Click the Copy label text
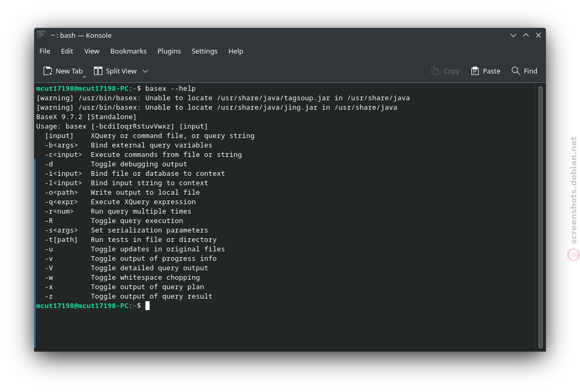The height and width of the screenshot is (392, 580). pos(451,71)
